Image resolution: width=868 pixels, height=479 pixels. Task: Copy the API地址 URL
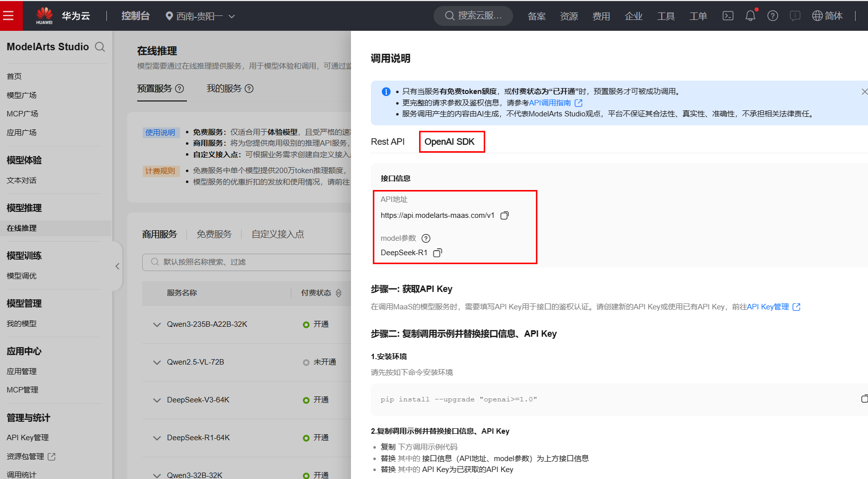[505, 215]
